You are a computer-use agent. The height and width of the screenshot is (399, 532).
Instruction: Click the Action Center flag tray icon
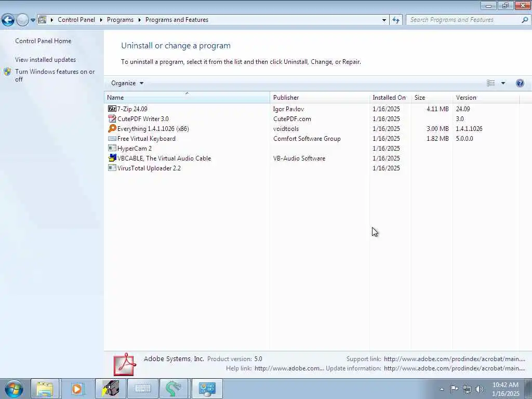[x=454, y=389]
